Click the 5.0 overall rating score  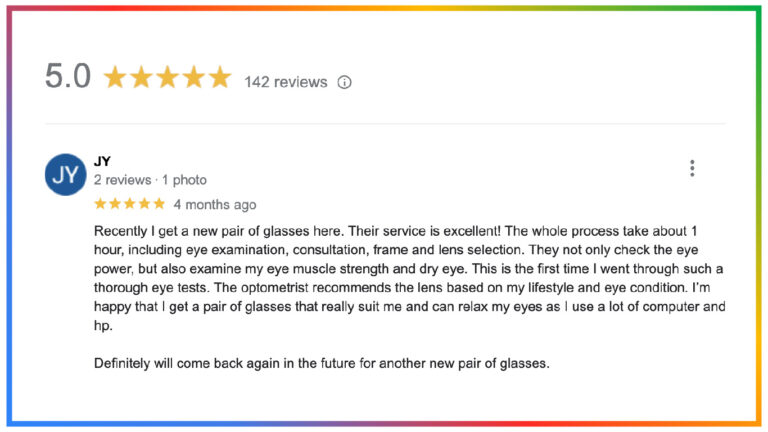click(68, 77)
